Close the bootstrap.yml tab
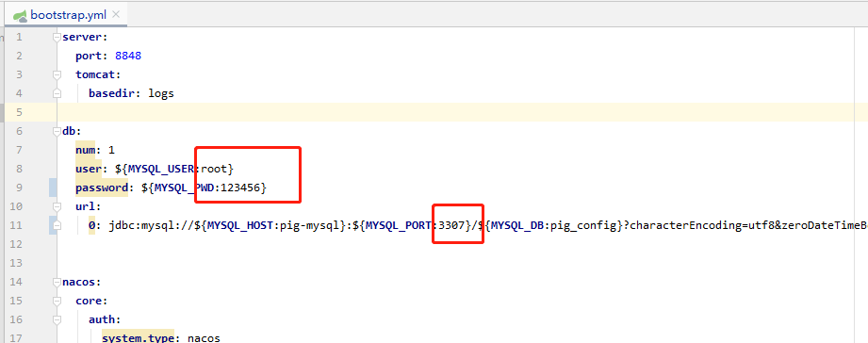 (116, 15)
